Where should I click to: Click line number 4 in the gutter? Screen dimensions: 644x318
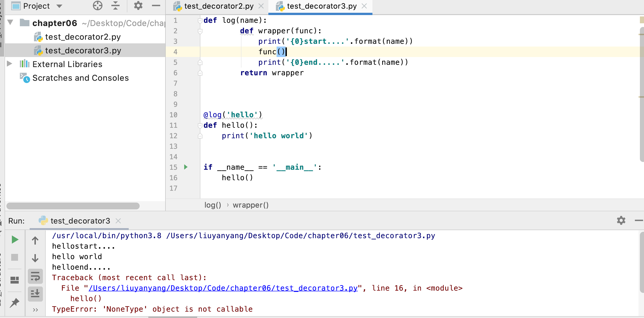pyautogui.click(x=175, y=52)
